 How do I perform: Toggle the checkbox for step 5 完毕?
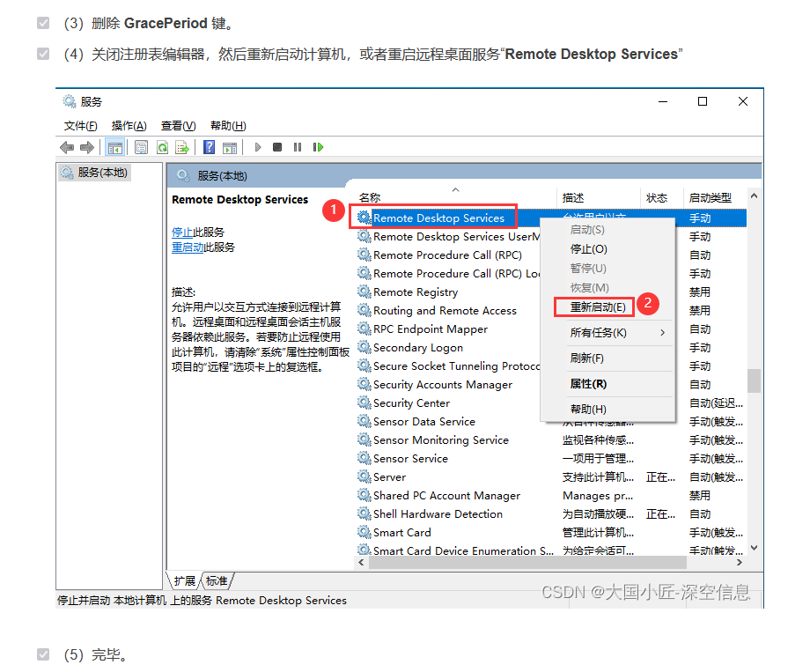43,654
